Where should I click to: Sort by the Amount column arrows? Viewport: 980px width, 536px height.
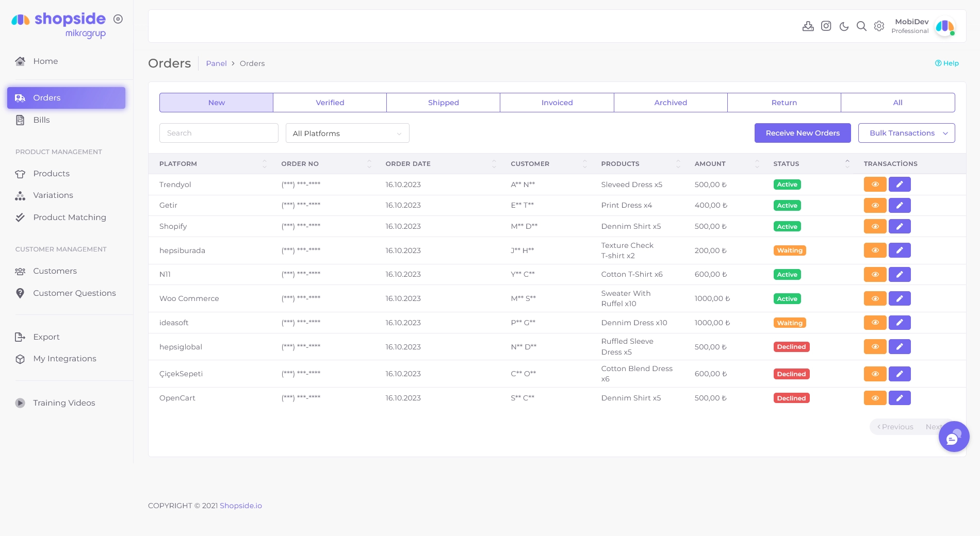[x=757, y=164]
